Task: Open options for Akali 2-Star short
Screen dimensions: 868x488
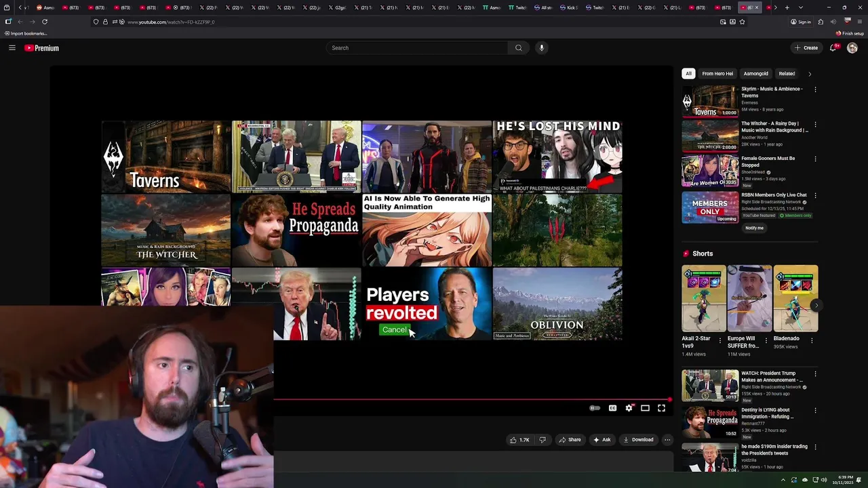Action: point(719,341)
